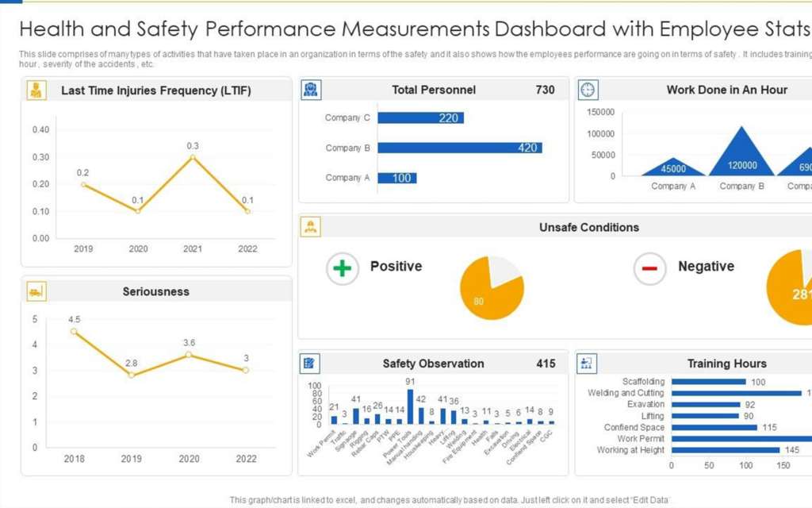Click the Working at Height training bar

[x=725, y=450]
